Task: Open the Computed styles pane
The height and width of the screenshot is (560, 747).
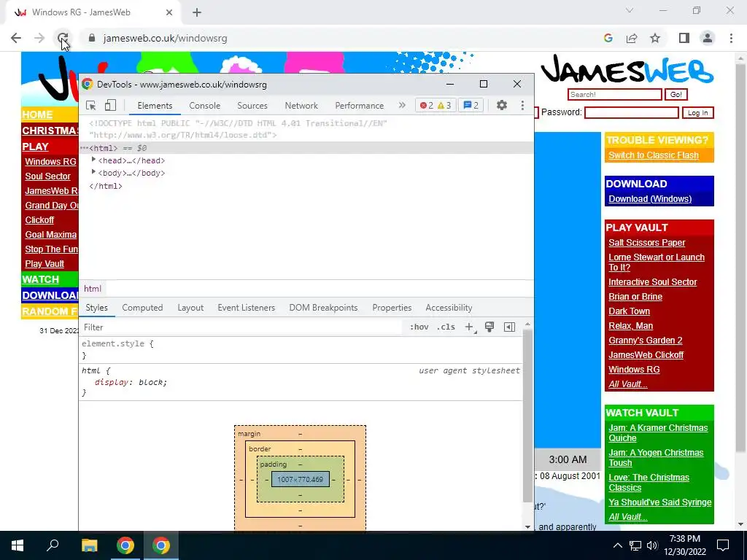Action: tap(142, 308)
